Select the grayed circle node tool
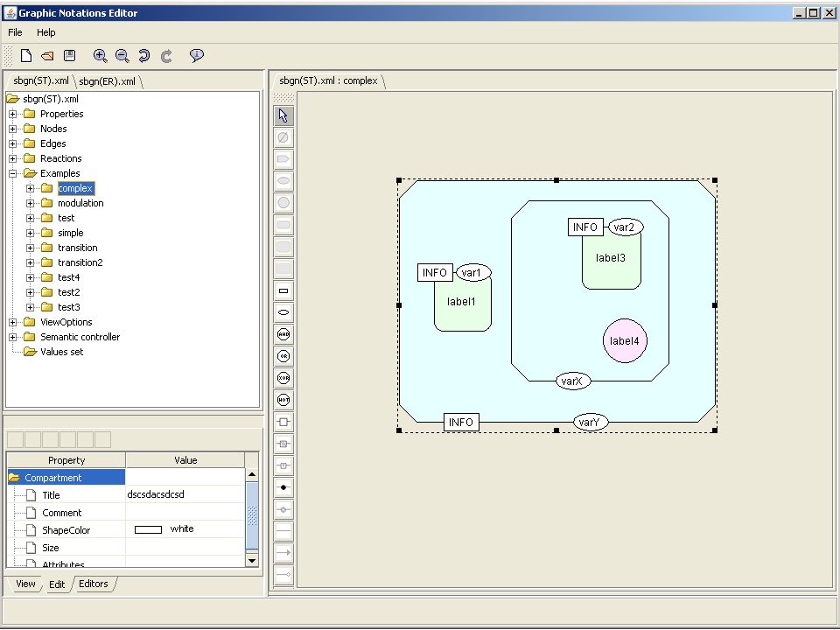Viewport: 840px width, 630px height. tap(283, 203)
